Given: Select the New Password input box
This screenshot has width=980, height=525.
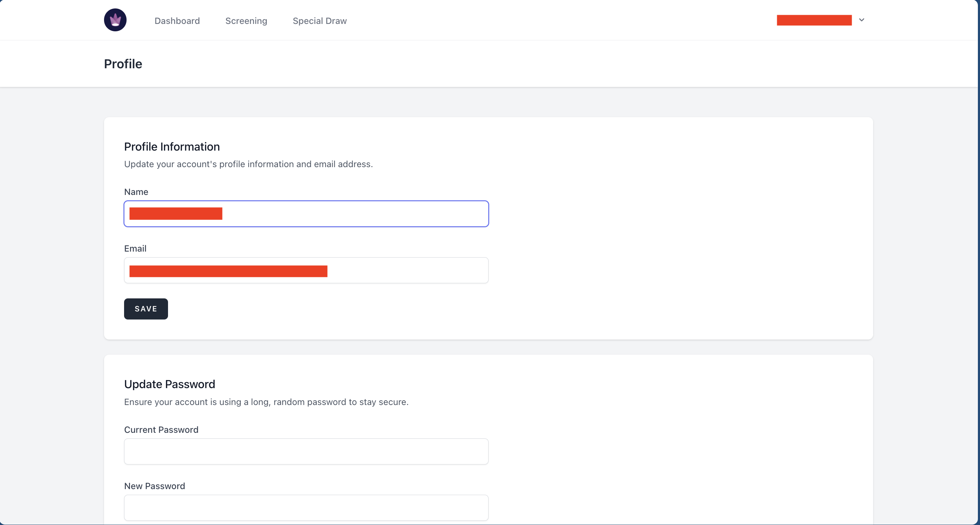Looking at the screenshot, I should [306, 508].
